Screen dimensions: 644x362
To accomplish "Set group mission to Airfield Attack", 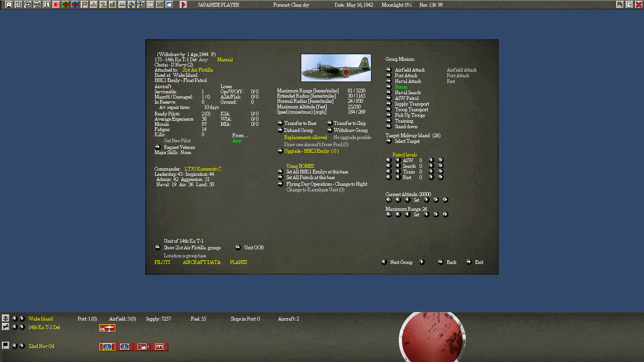I will 389,70.
